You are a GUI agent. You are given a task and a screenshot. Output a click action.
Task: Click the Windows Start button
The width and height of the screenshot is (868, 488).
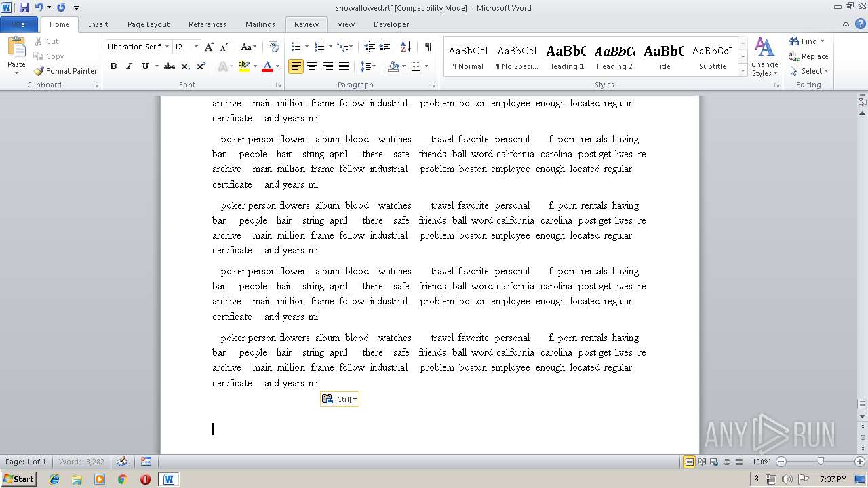pyautogui.click(x=18, y=479)
